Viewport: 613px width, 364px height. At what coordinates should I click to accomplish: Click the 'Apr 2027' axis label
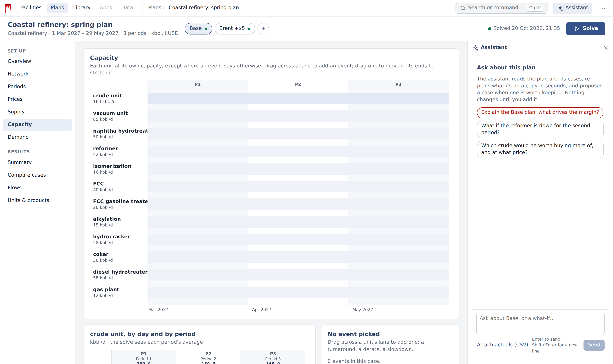click(261, 310)
